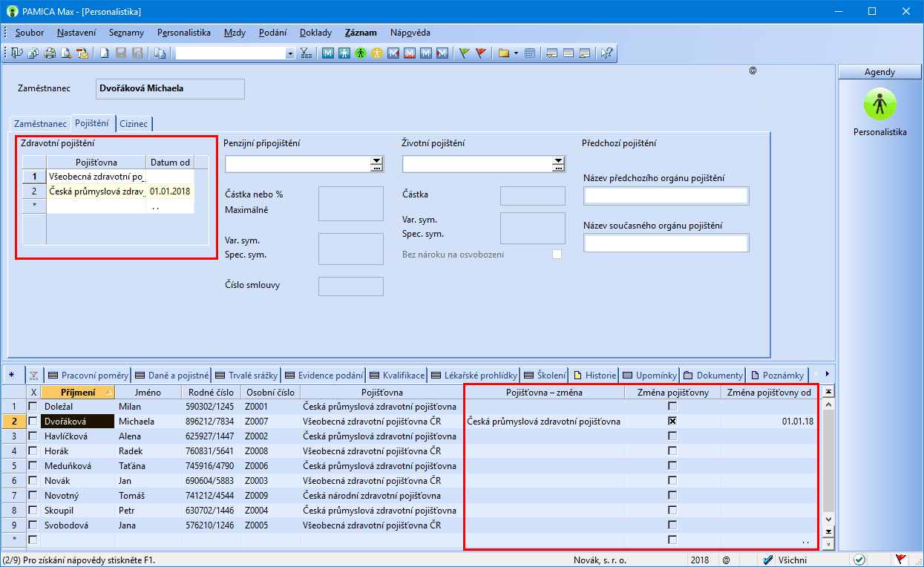Screen dimensions: 924x567
Task: Click the printer icon in toolbar
Action: pos(50,53)
